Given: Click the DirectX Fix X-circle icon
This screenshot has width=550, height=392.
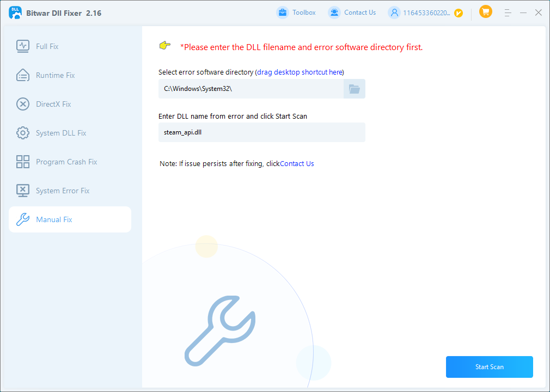Looking at the screenshot, I should tap(23, 104).
